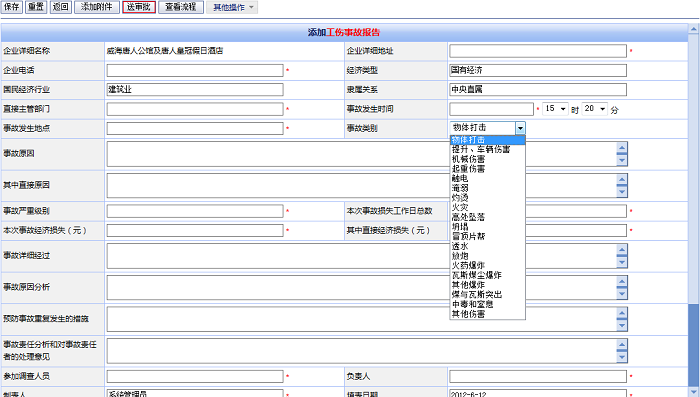700x397 pixels.
Task: Choose 机械伤害 from the dropdown list
Action: point(487,159)
